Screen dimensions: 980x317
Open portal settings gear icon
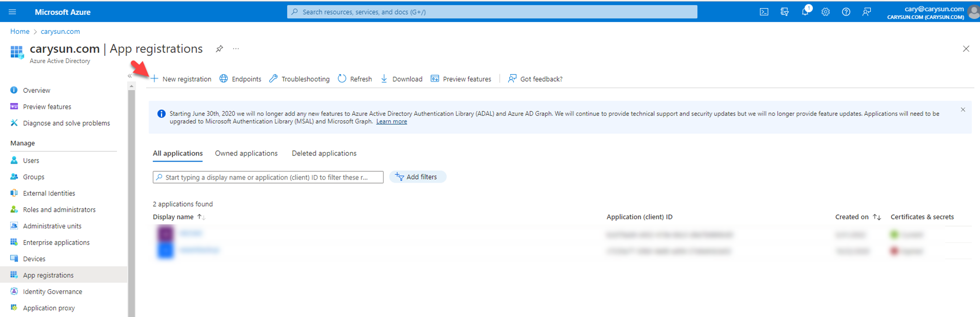pyautogui.click(x=825, y=12)
